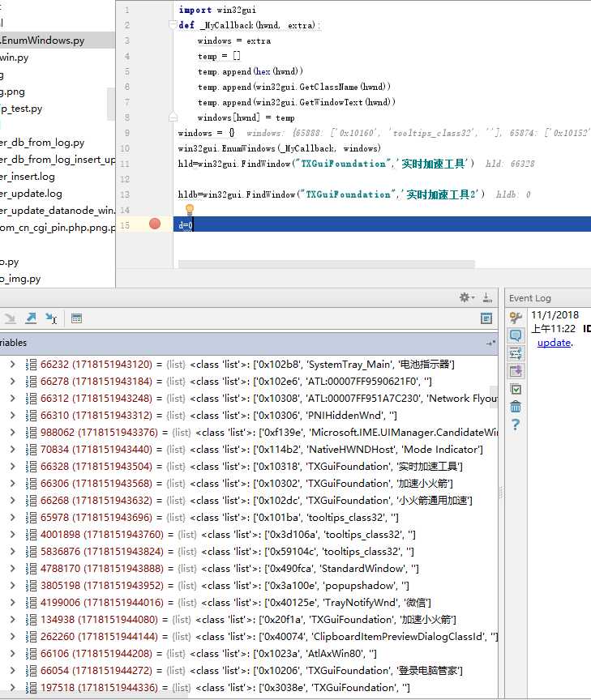Click the Run to Cursor debug icon
The width and height of the screenshot is (591, 700).
click(51, 318)
